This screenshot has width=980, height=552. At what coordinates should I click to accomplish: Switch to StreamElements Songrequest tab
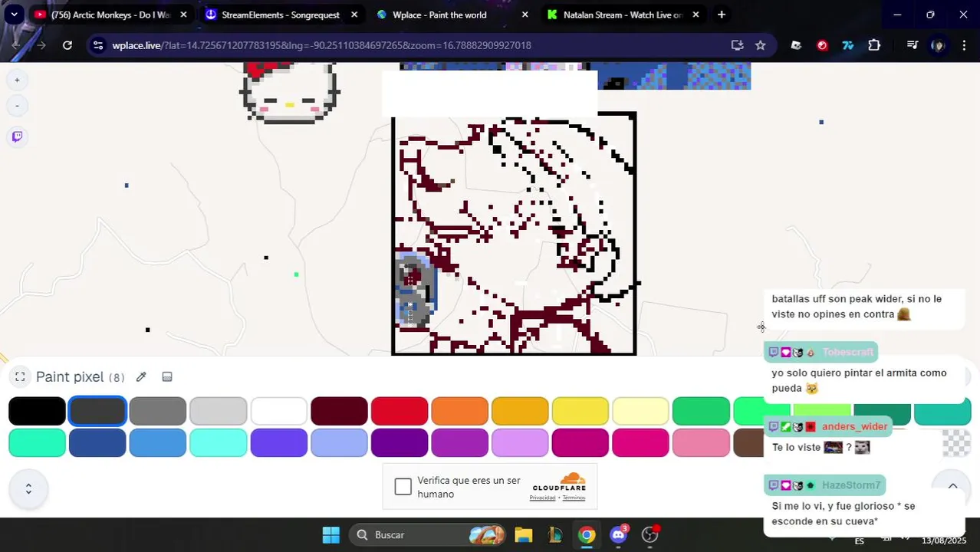pyautogui.click(x=281, y=15)
